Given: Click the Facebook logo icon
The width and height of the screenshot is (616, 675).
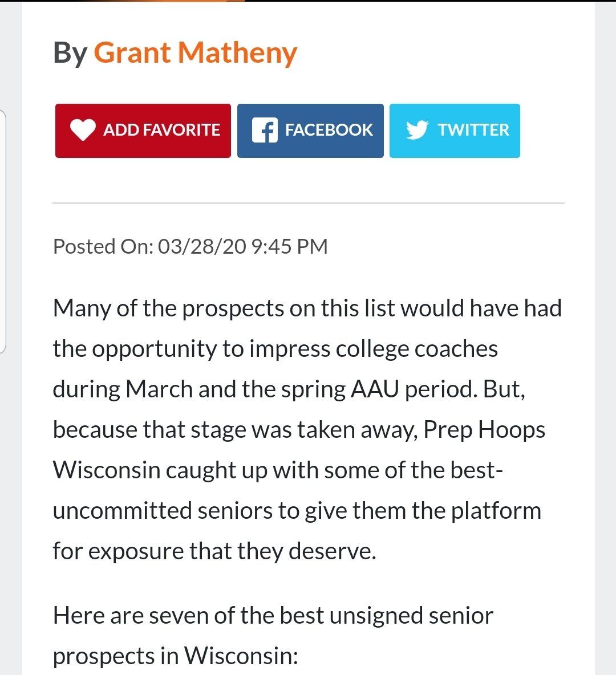Looking at the screenshot, I should click(x=264, y=130).
